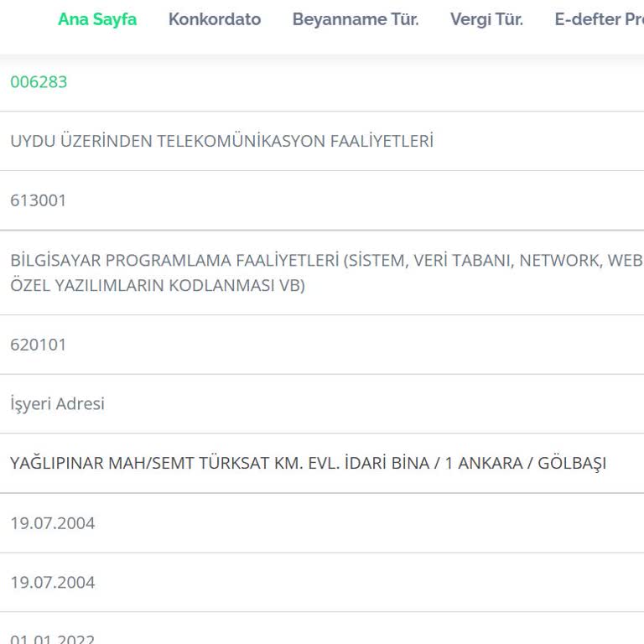
Task: Open the E-defter navigation item
Action: tap(597, 19)
